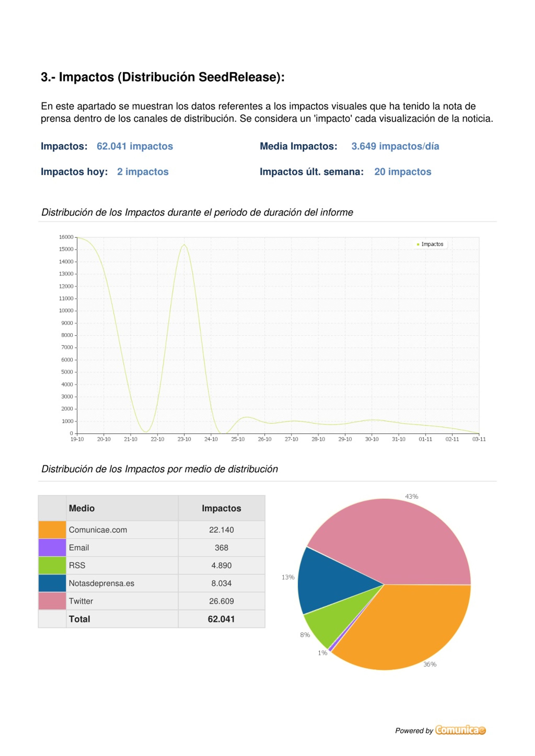This screenshot has width=535, height=756.
Task: Click the Impactos legend entry in chart
Action: (430, 244)
